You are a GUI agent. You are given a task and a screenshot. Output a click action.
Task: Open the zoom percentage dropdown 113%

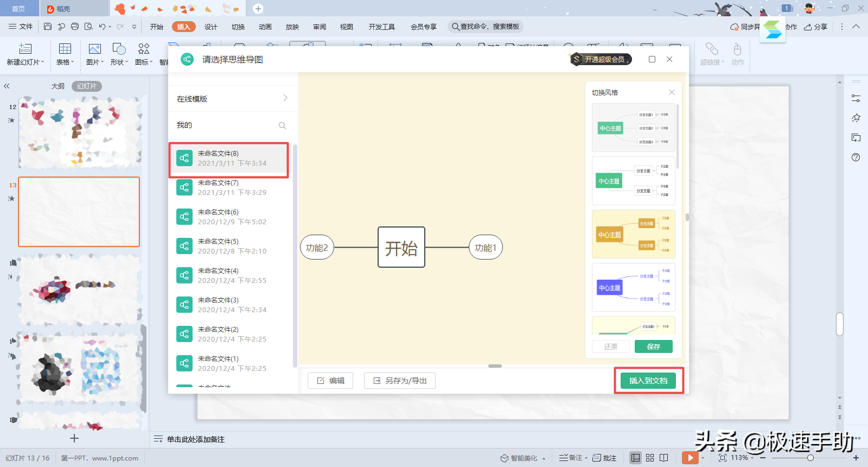[742, 458]
